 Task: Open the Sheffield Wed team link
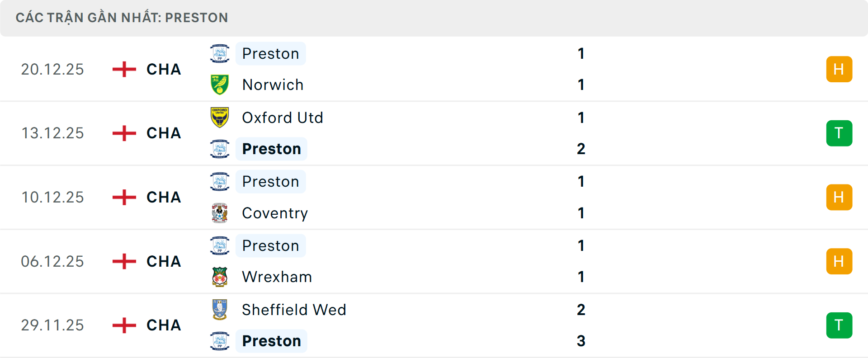(x=294, y=310)
